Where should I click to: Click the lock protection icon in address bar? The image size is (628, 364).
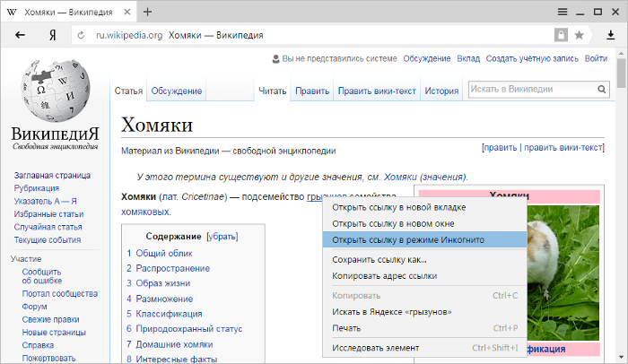click(x=561, y=35)
